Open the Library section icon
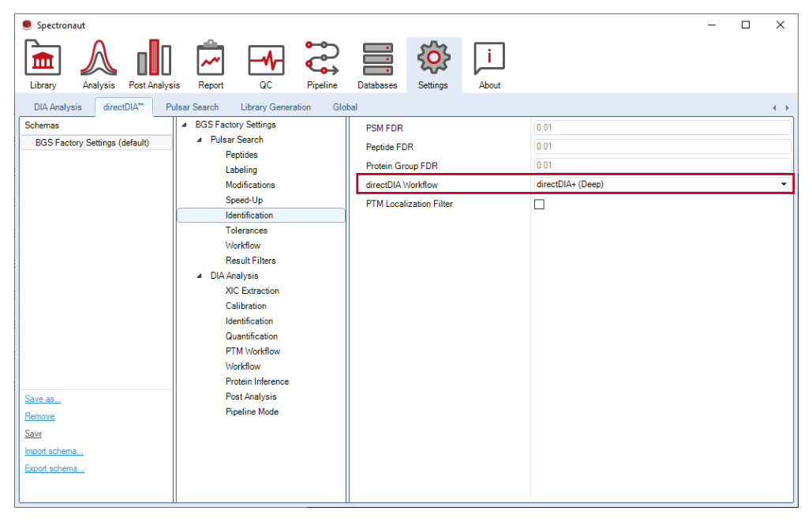 [43, 58]
